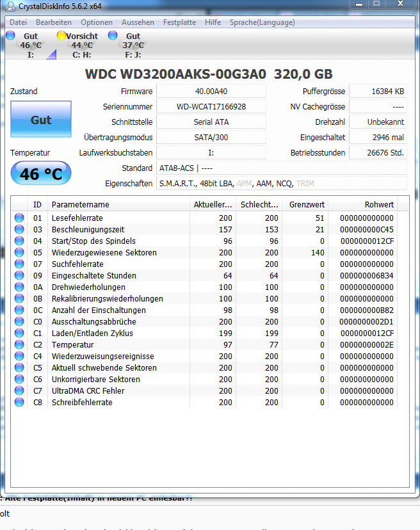420x530 pixels.
Task: Click status orb of Drehwiederholungen row
Action: [19, 287]
